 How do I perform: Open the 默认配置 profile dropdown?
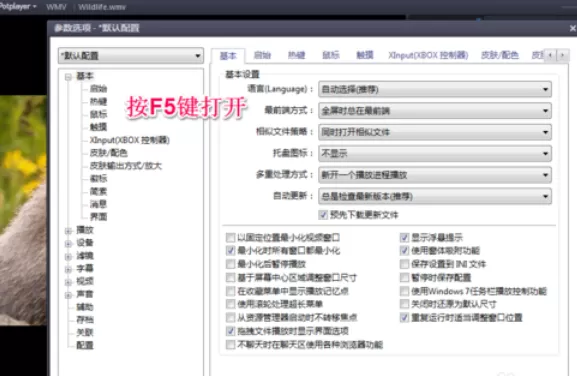131,56
